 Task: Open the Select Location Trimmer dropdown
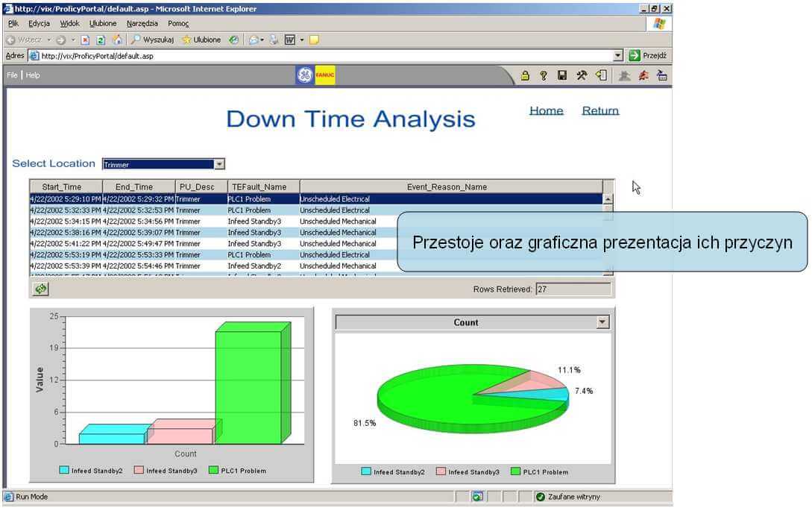219,164
